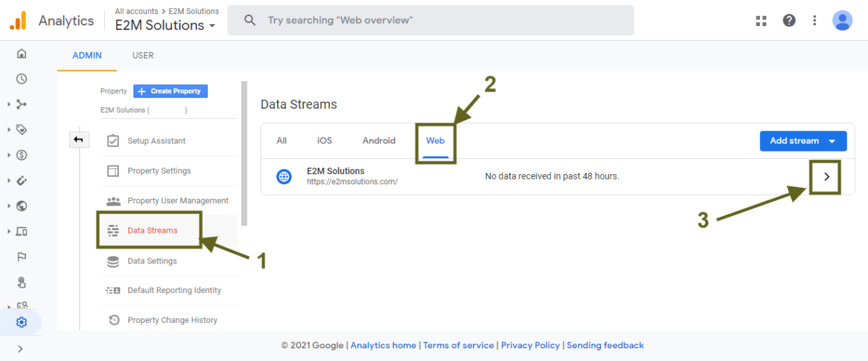868x361 pixels.
Task: Open the Realtime clock icon in sidebar
Action: (21, 79)
